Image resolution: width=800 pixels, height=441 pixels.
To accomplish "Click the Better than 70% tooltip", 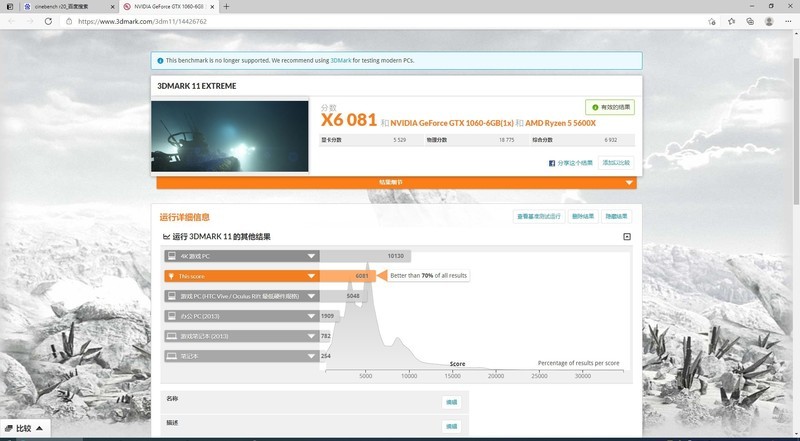I will tap(429, 276).
